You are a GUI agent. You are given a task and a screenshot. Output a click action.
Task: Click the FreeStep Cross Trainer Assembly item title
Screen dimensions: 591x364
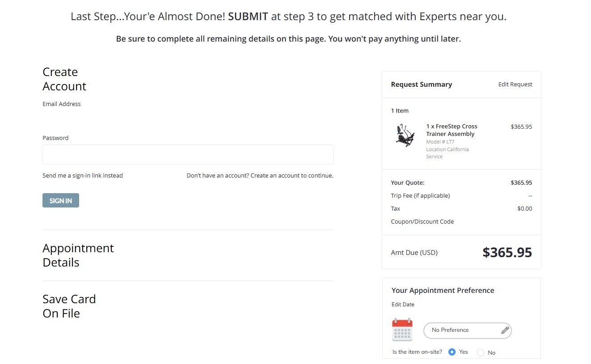[452, 130]
